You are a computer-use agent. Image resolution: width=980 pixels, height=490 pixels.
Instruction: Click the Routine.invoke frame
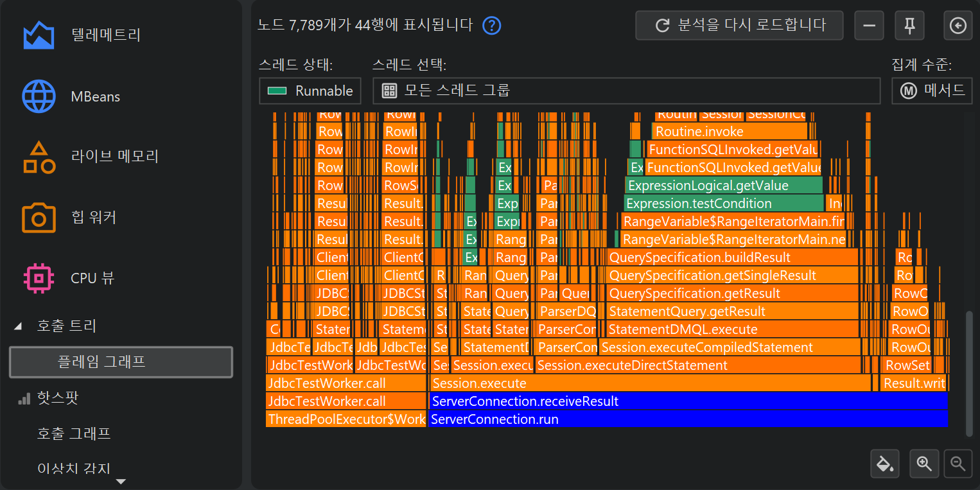coord(730,132)
